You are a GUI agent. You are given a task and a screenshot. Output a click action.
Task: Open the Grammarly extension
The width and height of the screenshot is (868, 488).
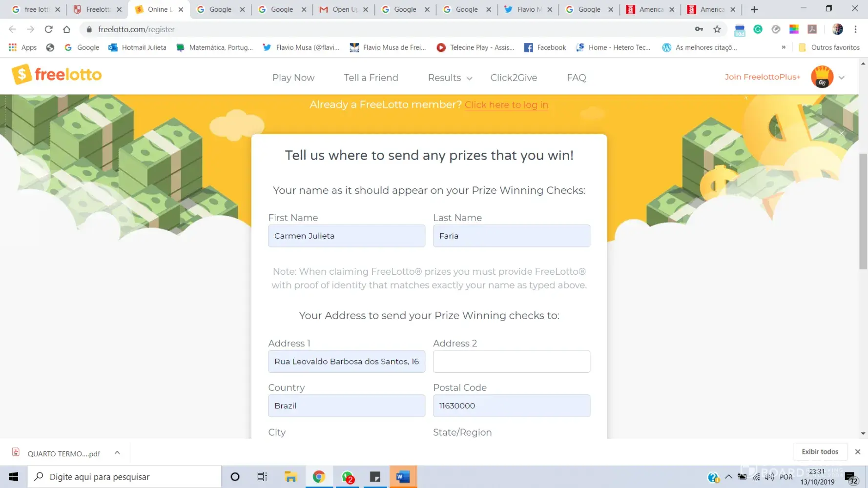point(758,29)
